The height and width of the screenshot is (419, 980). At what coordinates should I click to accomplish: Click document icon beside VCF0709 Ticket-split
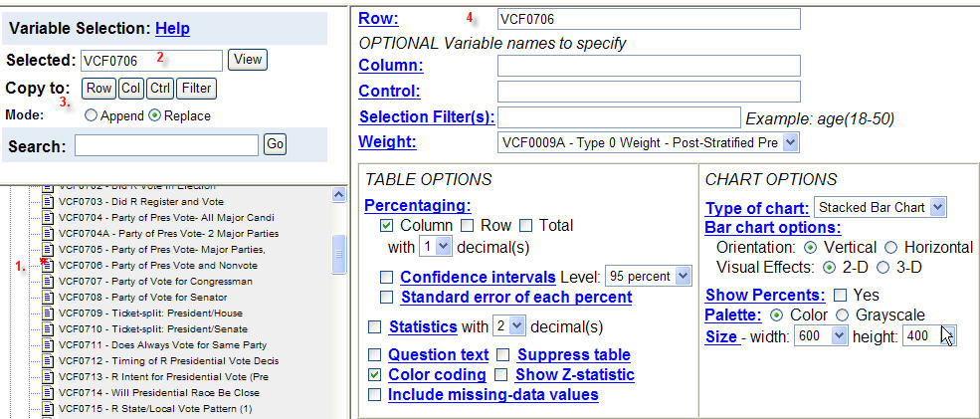click(48, 314)
